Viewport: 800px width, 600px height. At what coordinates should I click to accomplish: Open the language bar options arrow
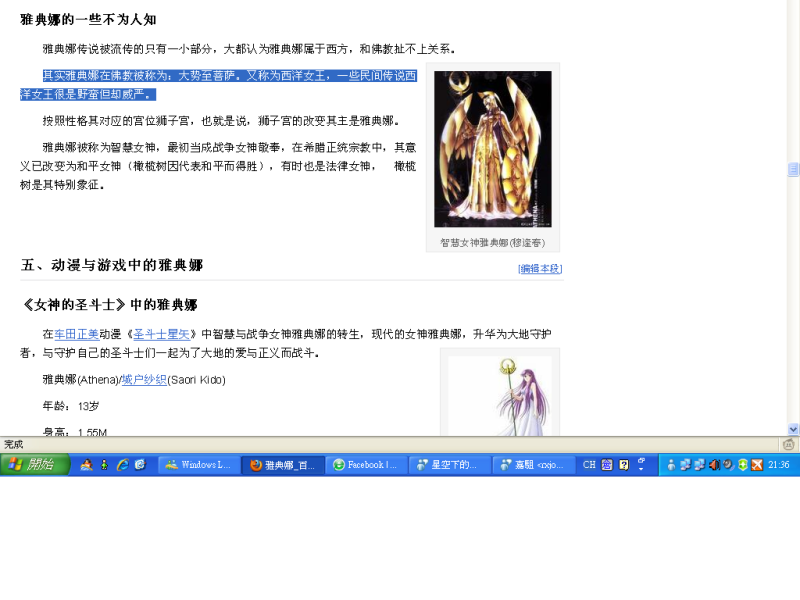642,469
